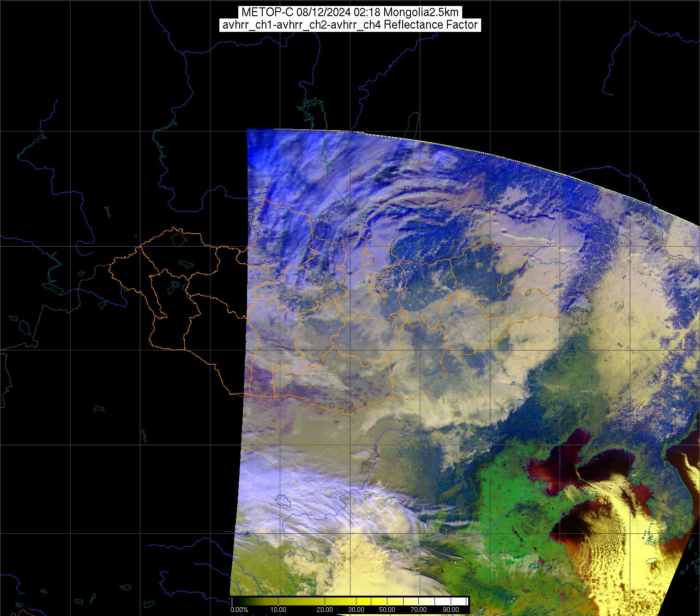Click the '10.00' colorbar label
The image size is (700, 616).
(x=278, y=610)
